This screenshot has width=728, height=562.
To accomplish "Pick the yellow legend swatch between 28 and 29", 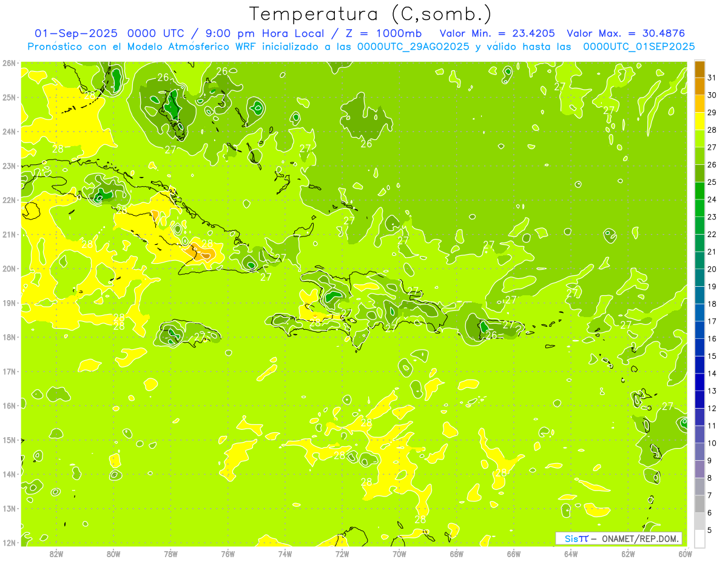I will coord(700,121).
